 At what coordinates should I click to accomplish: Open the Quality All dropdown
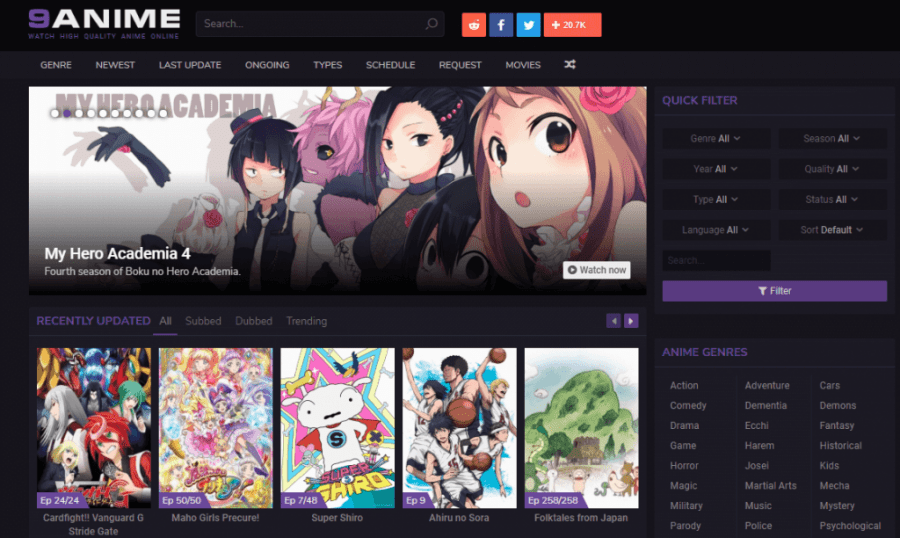[832, 169]
